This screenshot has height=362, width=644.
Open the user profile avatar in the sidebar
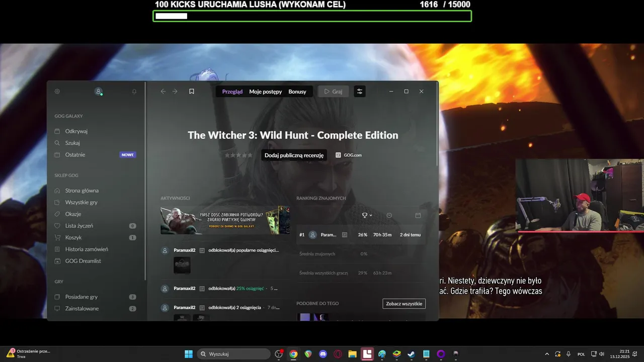(99, 92)
